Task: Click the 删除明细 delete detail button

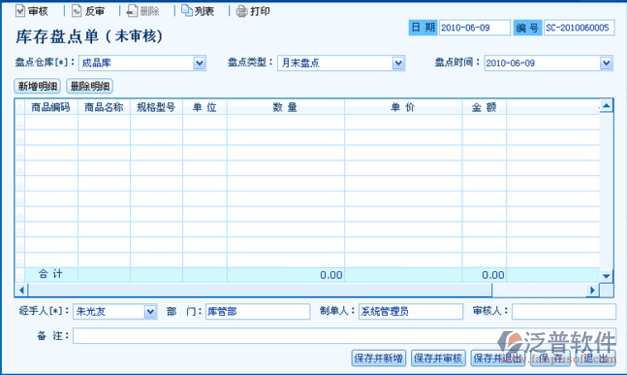Action: click(90, 86)
